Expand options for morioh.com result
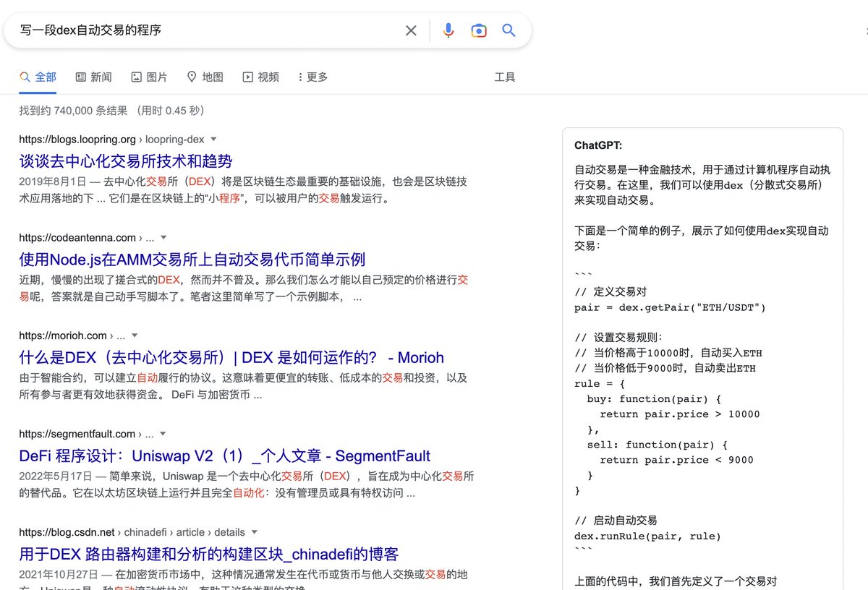The width and height of the screenshot is (868, 590). point(135,335)
